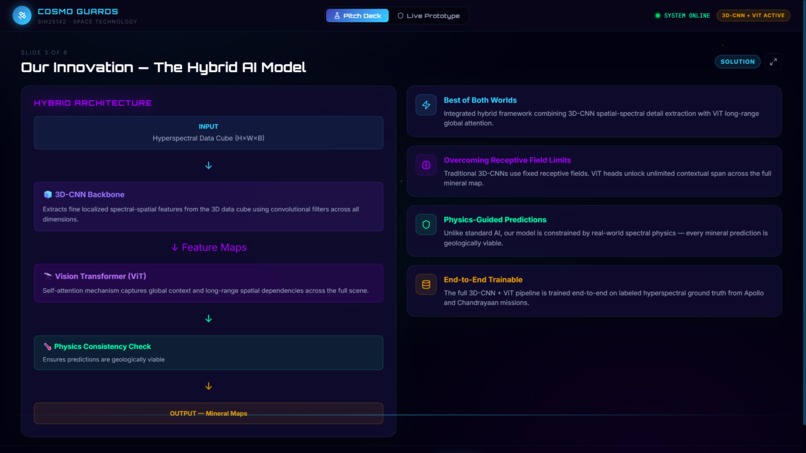Click the Slide 3 of 8 counter text

coord(44,52)
